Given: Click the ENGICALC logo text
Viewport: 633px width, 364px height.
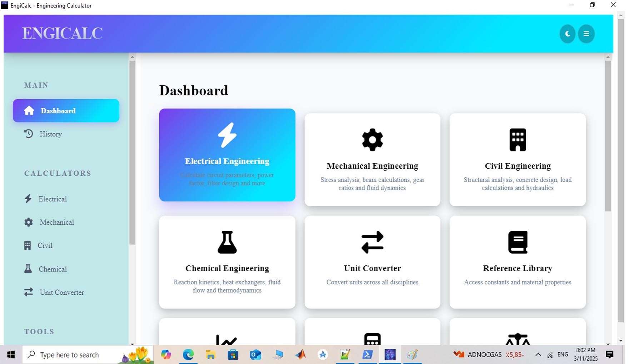Looking at the screenshot, I should click(x=63, y=34).
